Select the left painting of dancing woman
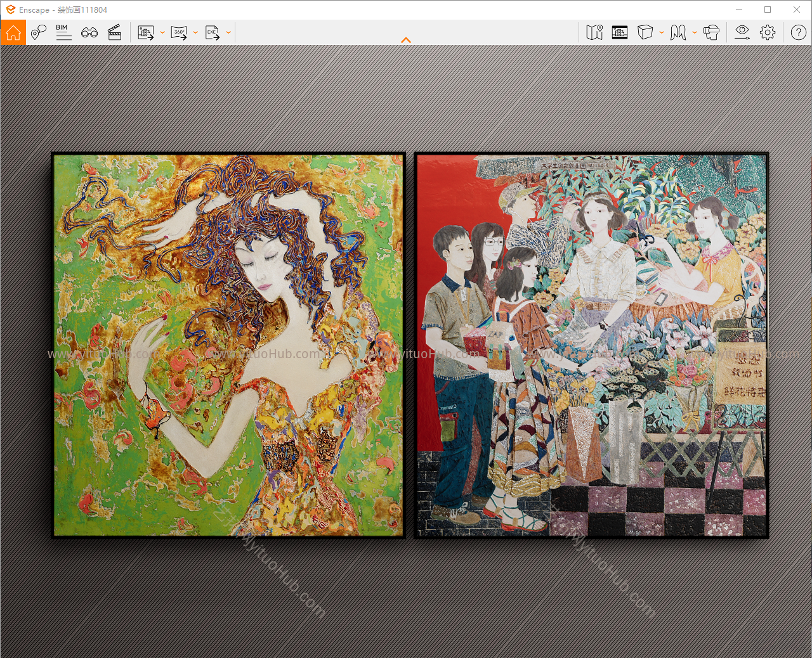Image resolution: width=812 pixels, height=658 pixels. (x=228, y=345)
